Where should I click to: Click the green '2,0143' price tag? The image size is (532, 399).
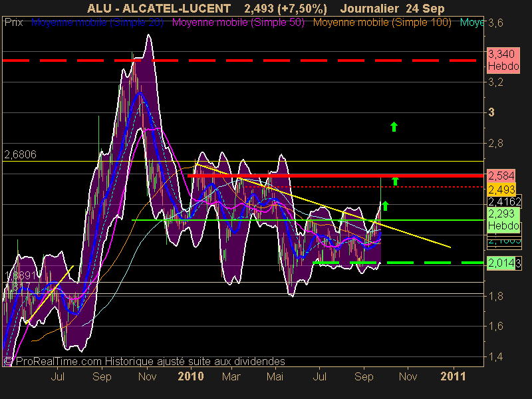point(504,263)
